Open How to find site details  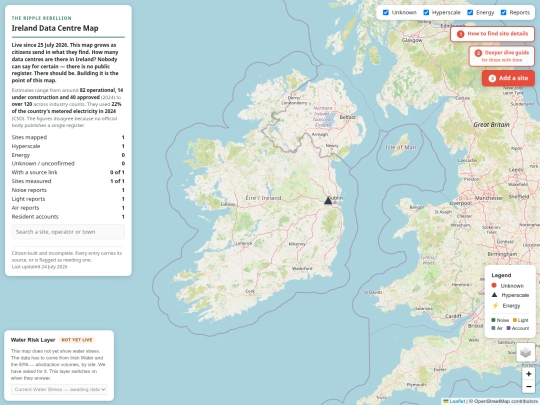pyautogui.click(x=492, y=34)
